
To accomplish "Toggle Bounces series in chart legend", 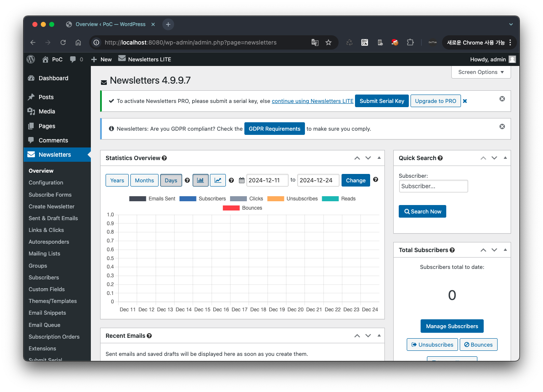I will (x=242, y=208).
